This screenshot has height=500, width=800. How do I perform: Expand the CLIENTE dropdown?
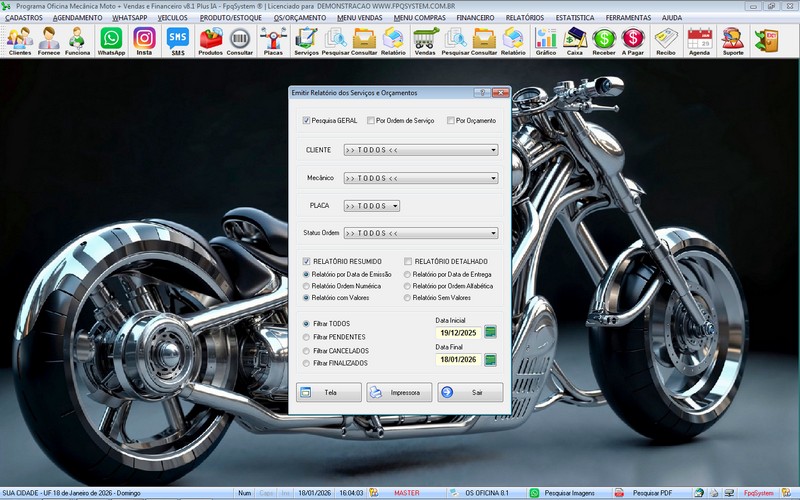point(493,151)
